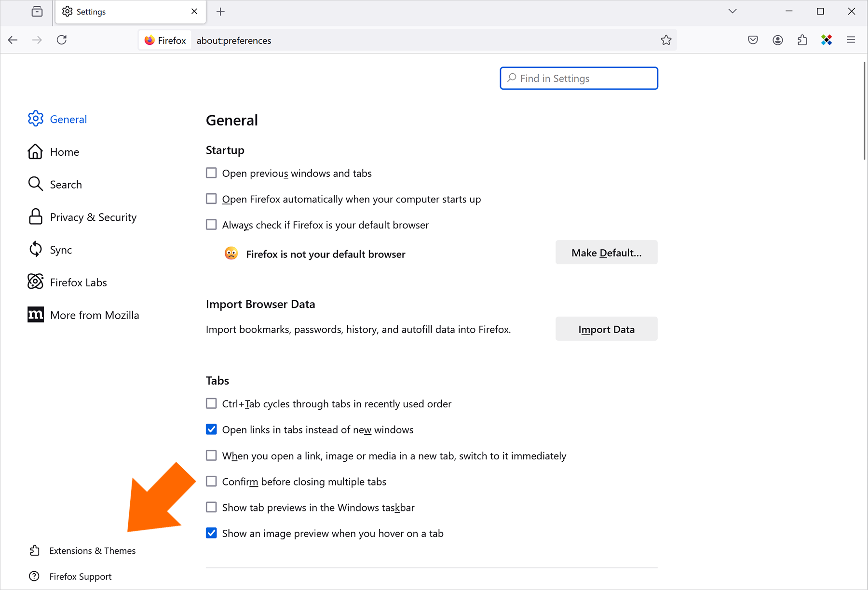
Task: Open the application hamburger menu
Action: 851,40
